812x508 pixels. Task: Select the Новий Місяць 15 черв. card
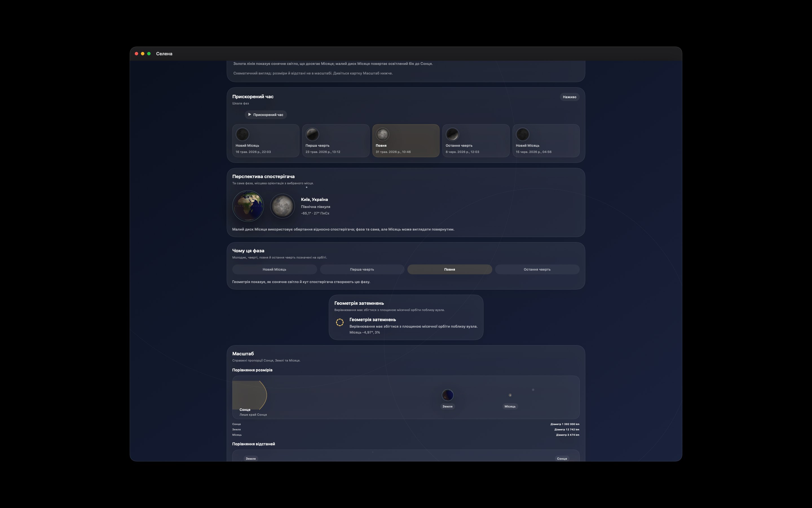546,141
